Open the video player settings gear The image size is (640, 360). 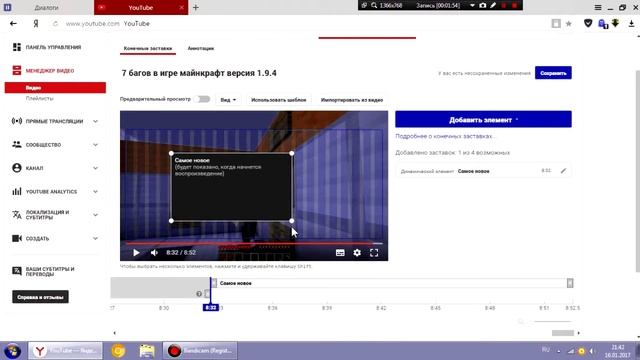pos(357,253)
